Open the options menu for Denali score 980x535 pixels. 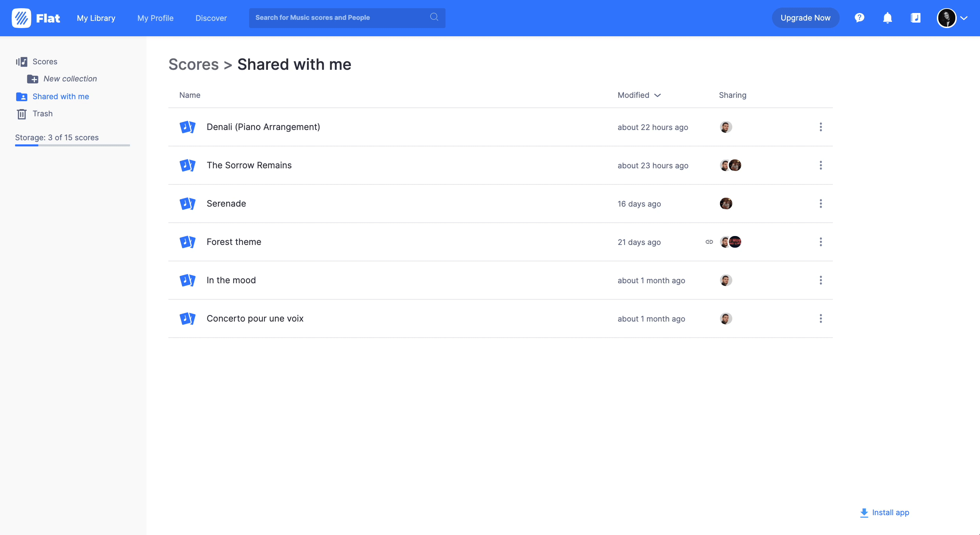coord(821,127)
